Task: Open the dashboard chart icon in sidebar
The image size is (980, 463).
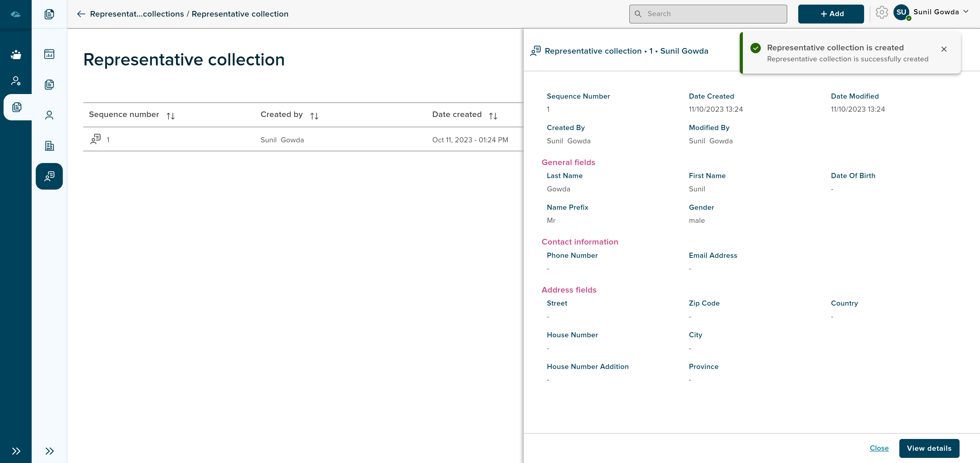Action: tap(49, 54)
